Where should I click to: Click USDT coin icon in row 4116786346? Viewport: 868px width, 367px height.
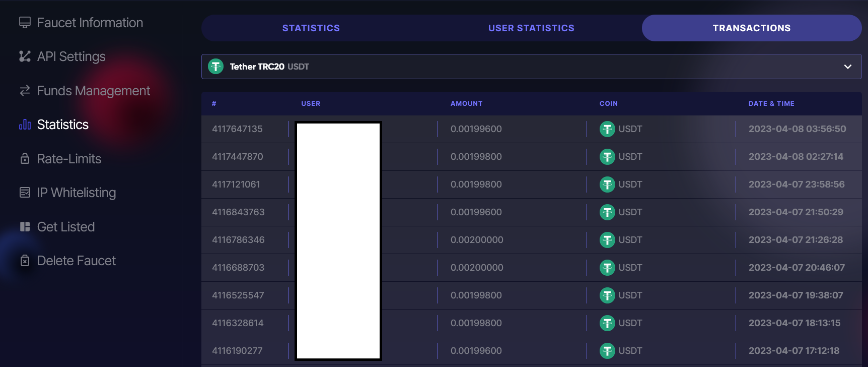pyautogui.click(x=607, y=240)
